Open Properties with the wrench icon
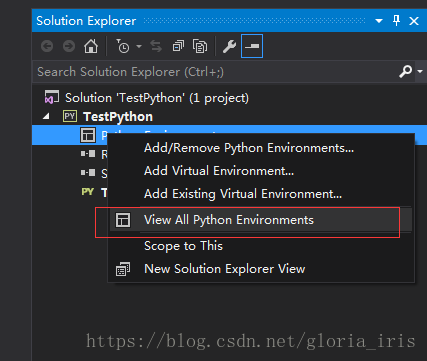The height and width of the screenshot is (361, 427). click(x=229, y=46)
